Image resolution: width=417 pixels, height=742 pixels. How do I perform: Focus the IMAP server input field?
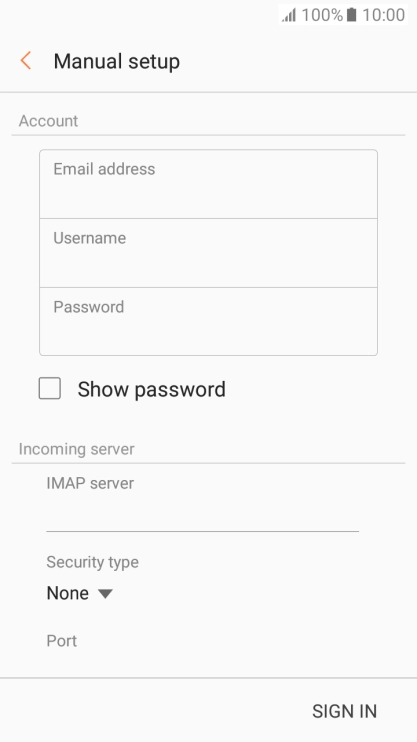point(203,516)
